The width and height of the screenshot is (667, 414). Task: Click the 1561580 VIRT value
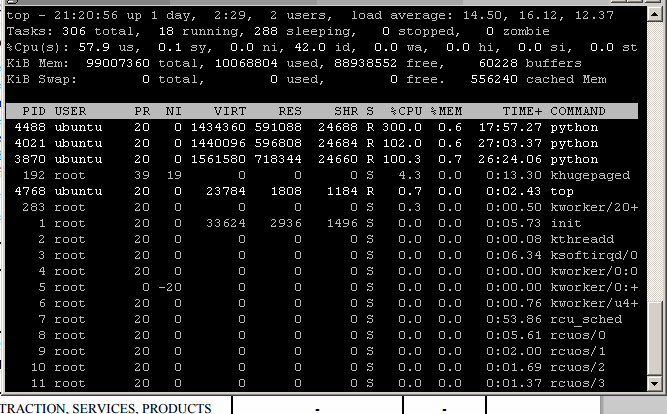(x=218, y=160)
